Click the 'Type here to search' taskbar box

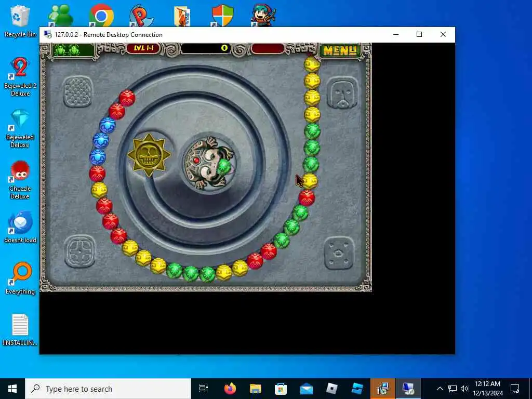click(108, 389)
